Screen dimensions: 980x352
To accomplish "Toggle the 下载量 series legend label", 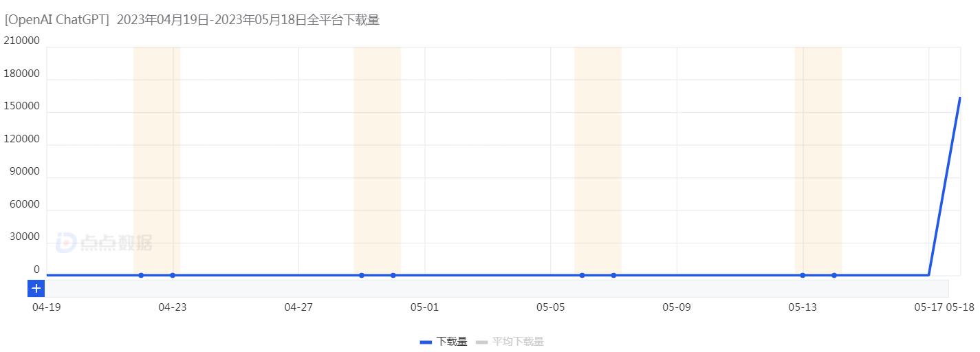I will (452, 342).
